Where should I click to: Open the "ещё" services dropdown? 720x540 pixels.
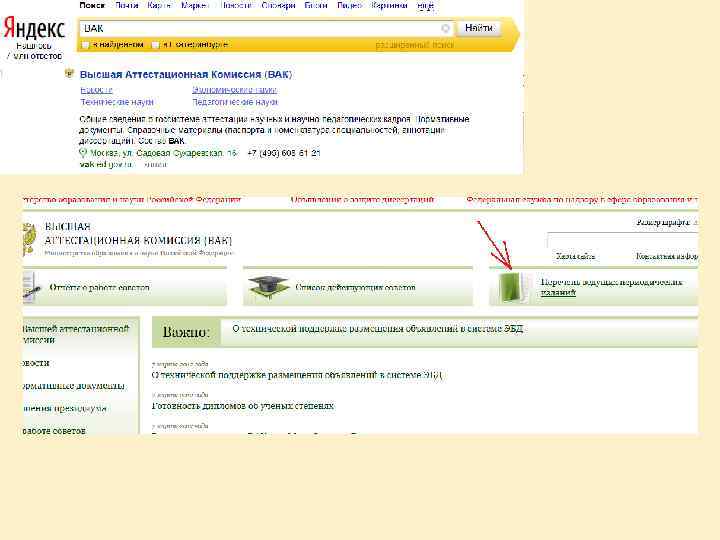pyautogui.click(x=426, y=6)
